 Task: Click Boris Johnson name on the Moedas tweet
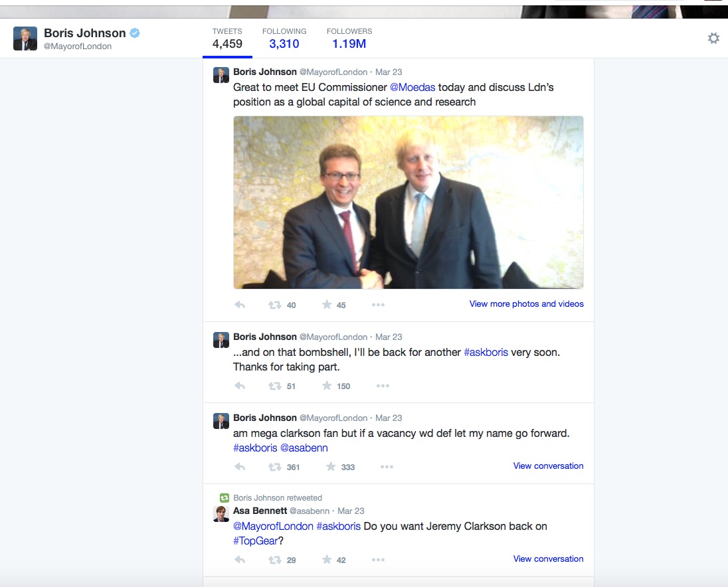(x=264, y=72)
